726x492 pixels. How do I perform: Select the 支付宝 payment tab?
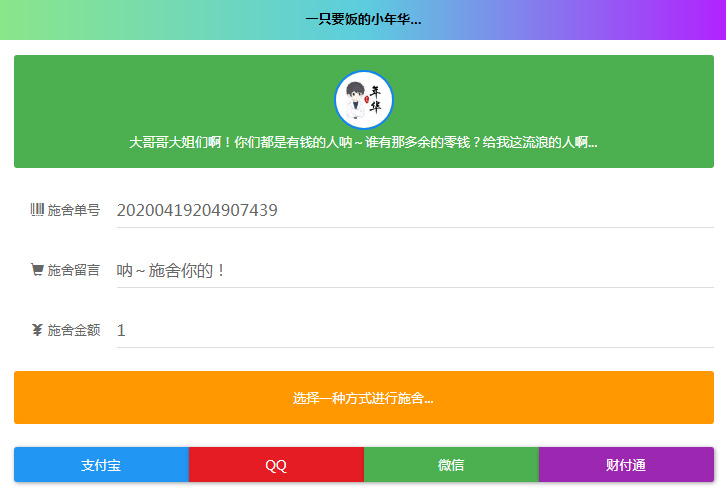(101, 465)
